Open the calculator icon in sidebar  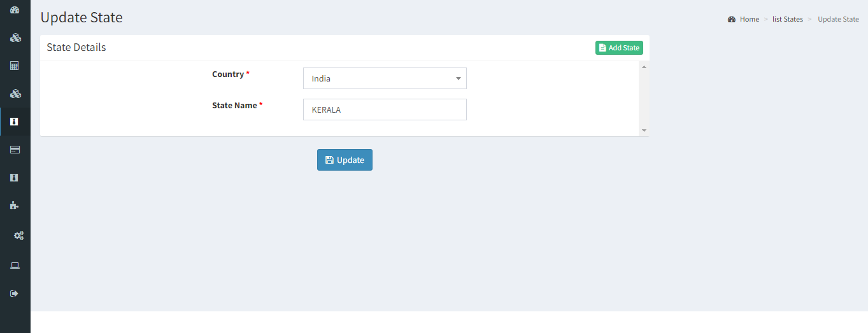coord(15,66)
